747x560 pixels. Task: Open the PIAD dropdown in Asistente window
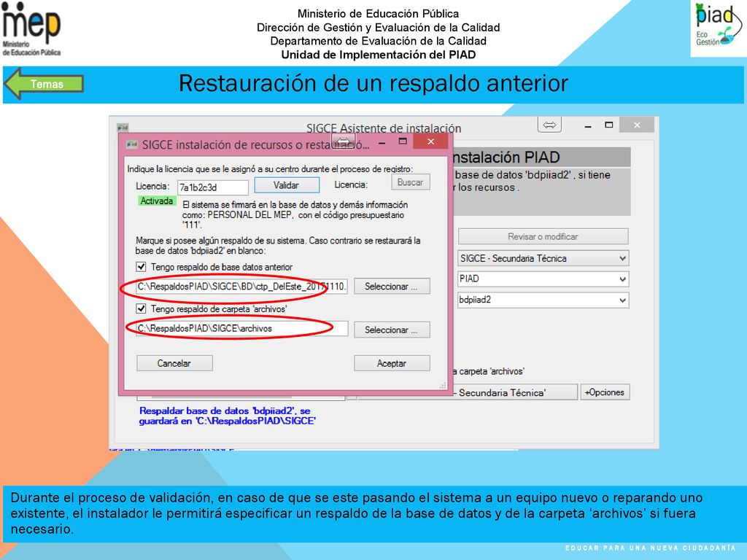pyautogui.click(x=543, y=279)
